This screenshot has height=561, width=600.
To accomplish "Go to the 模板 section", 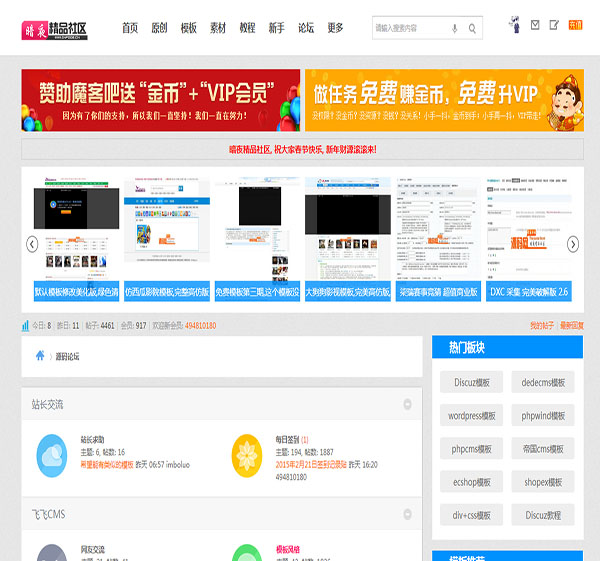I will pos(189,28).
